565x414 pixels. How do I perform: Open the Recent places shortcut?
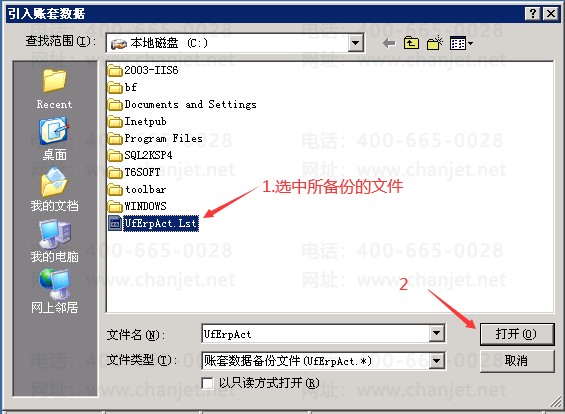54,89
